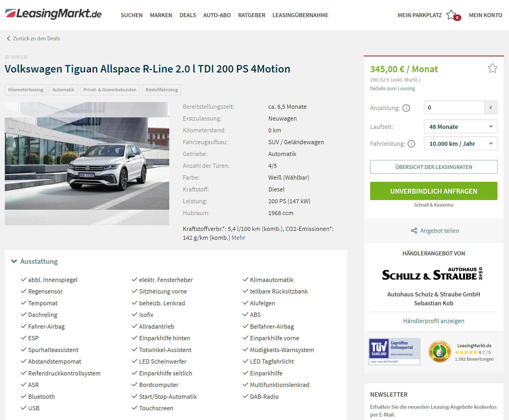Click the Volkswagen Tiguan Allspace R-Line title
Screen dimensions: 509x420
pyautogui.click(x=147, y=69)
